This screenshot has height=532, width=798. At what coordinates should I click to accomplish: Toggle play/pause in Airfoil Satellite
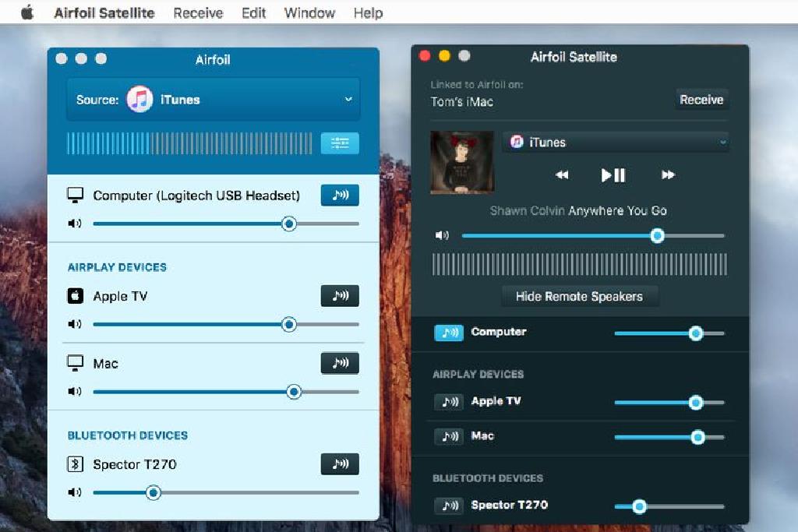[613, 175]
